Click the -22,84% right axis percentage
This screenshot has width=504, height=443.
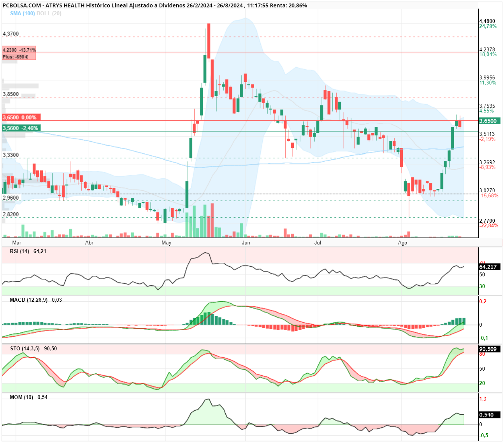[x=489, y=226]
